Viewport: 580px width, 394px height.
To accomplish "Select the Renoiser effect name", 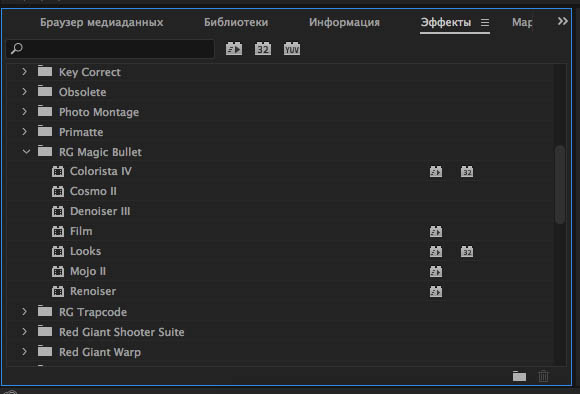I will pyautogui.click(x=93, y=291).
